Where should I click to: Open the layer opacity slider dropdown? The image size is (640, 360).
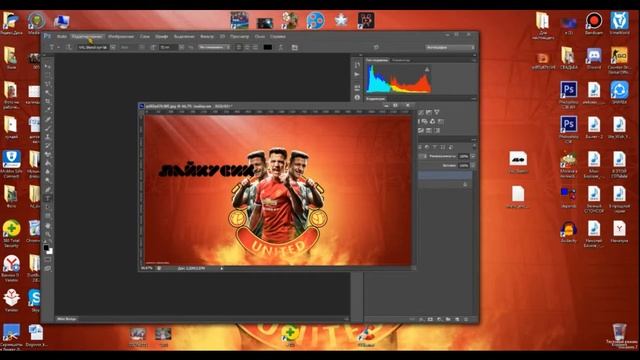[473, 156]
